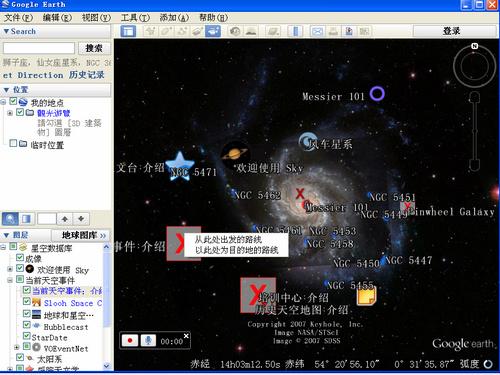Collapse the 图层 panel triangle
Screen dimensions: 500x375
coord(6,235)
